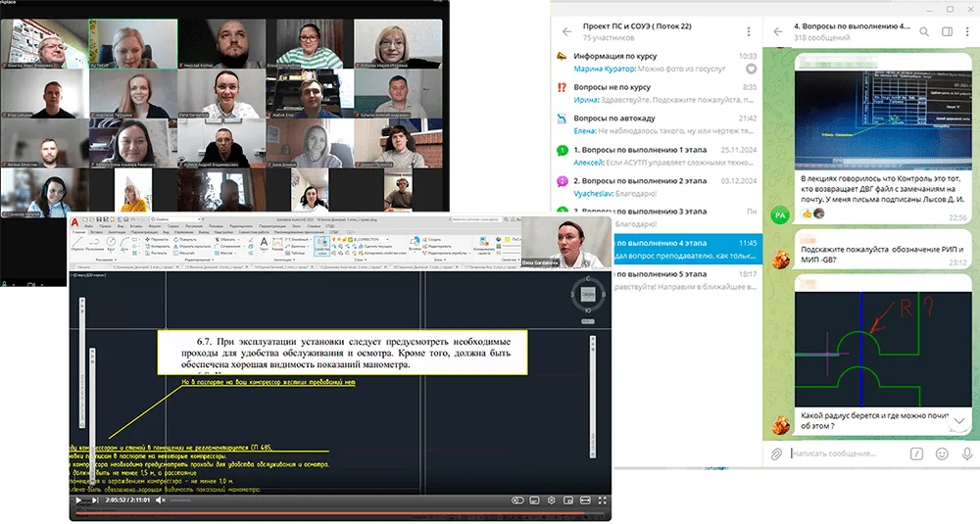Enter fullscreen in the video player
The height and width of the screenshot is (524, 980).
tap(603, 500)
